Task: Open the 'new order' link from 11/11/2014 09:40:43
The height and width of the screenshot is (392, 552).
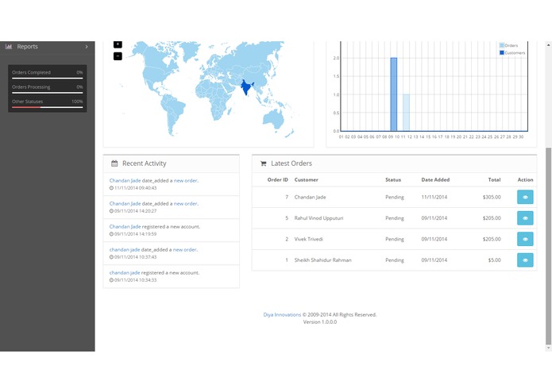Action: coord(186,180)
